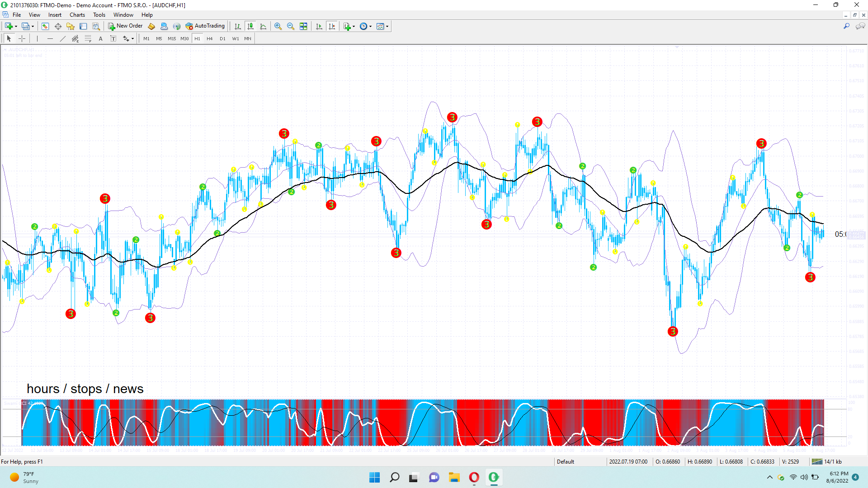
Task: Select the Fibonacci retracement tool
Action: point(88,39)
